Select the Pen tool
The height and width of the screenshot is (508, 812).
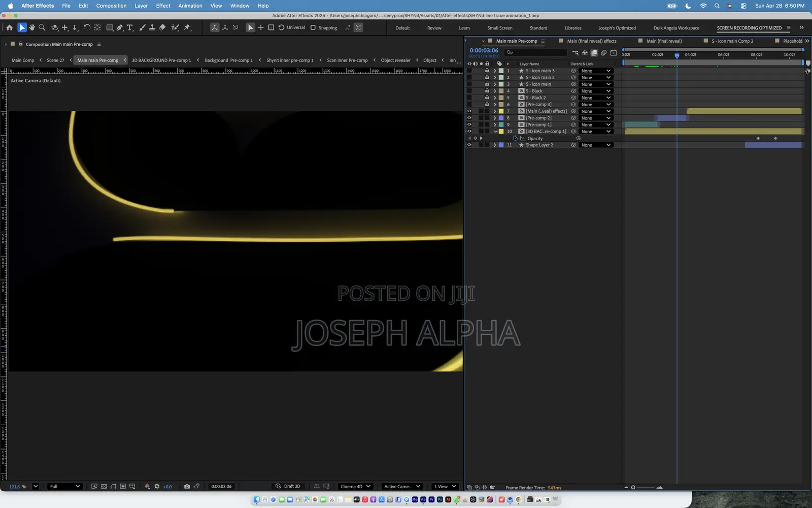point(120,27)
